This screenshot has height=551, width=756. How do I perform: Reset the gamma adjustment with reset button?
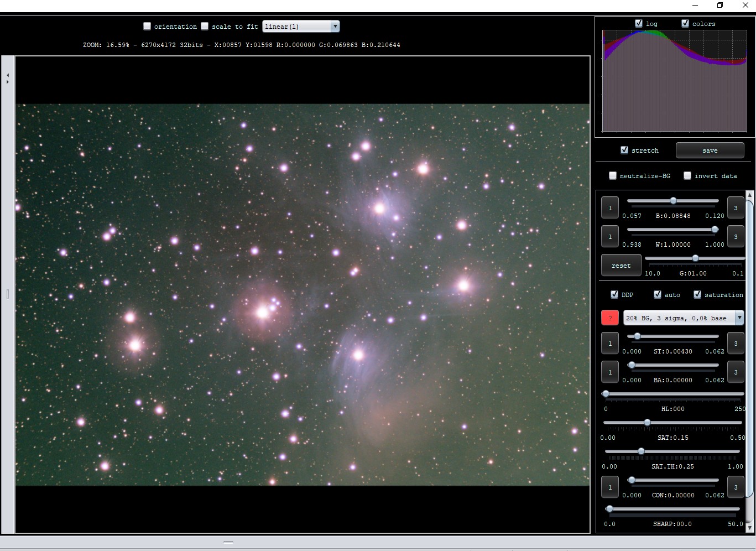[x=621, y=265]
